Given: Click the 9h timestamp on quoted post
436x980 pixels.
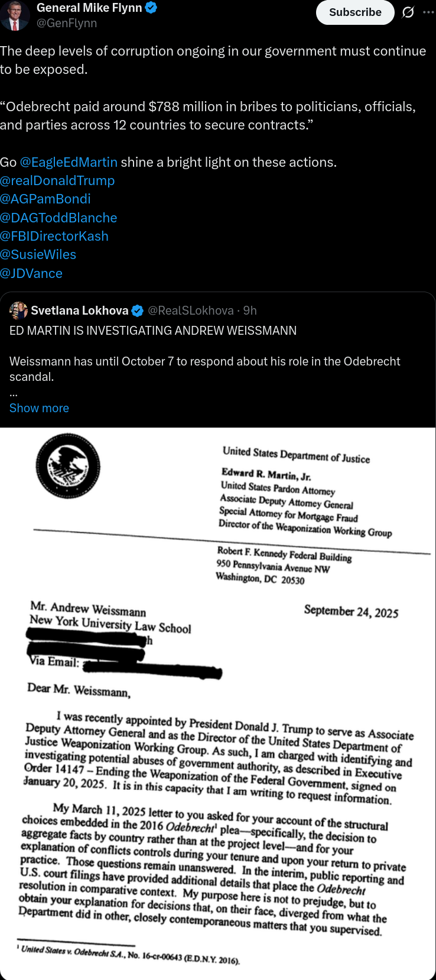Looking at the screenshot, I should pos(250,311).
